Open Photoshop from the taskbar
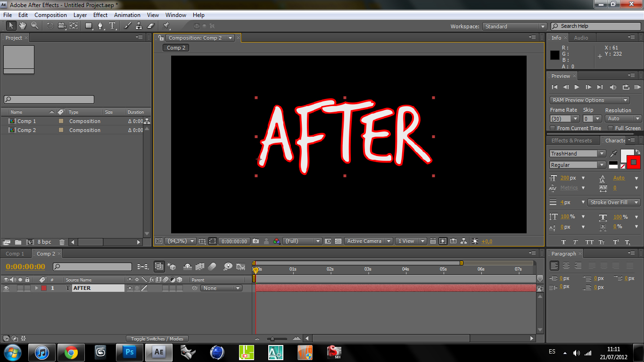The width and height of the screenshot is (644, 362). click(x=129, y=352)
